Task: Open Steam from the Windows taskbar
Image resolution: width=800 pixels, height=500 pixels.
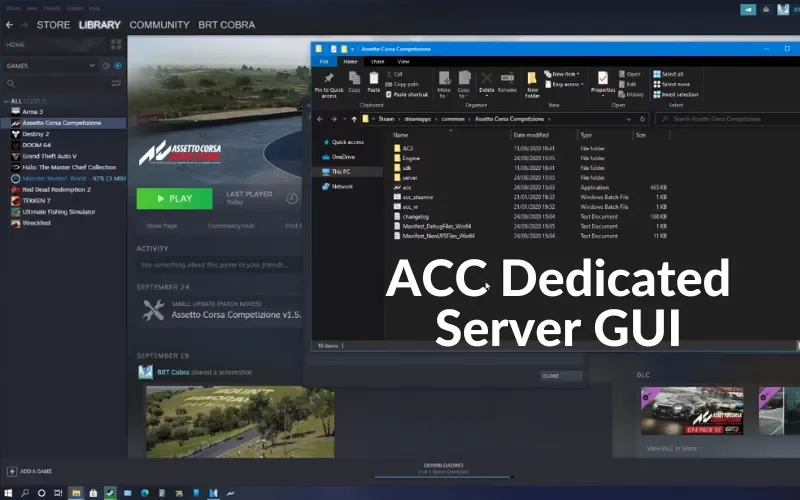Action: pos(110,493)
